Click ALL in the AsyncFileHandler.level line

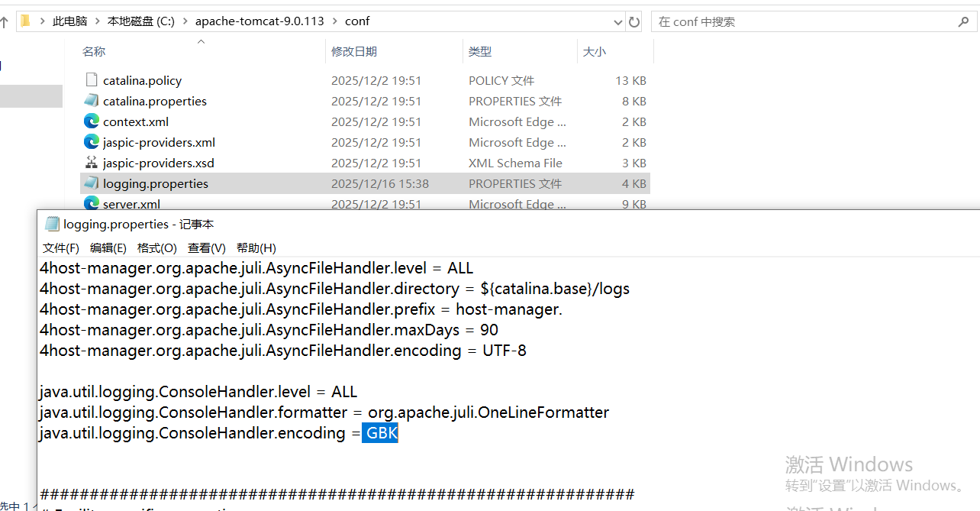[x=460, y=268]
